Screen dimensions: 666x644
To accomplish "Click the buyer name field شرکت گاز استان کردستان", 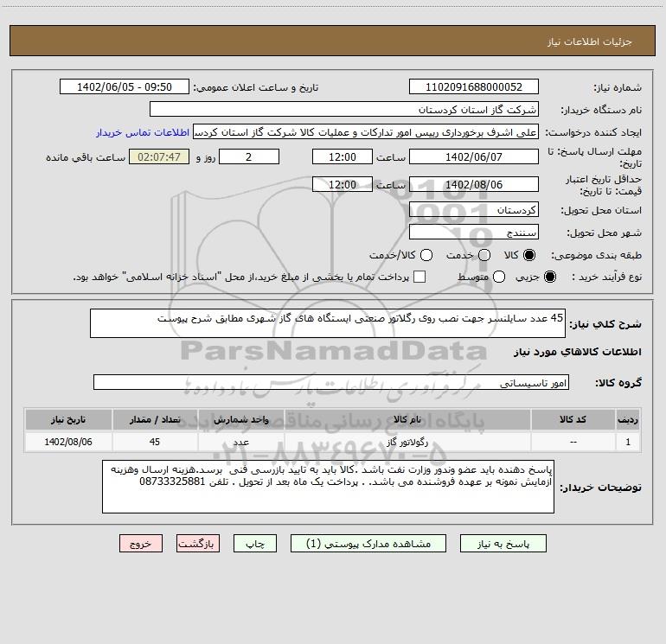I will [344, 109].
